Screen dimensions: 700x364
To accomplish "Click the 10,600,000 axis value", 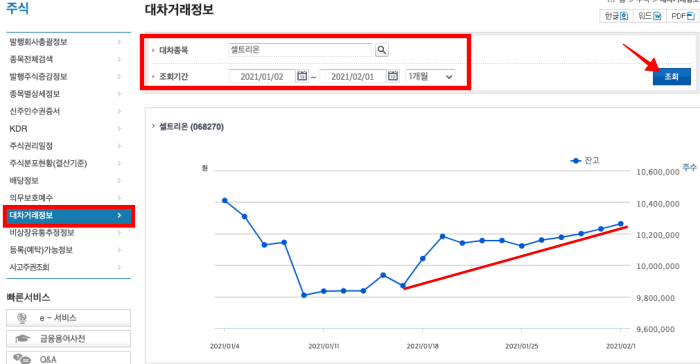I will click(x=658, y=172).
